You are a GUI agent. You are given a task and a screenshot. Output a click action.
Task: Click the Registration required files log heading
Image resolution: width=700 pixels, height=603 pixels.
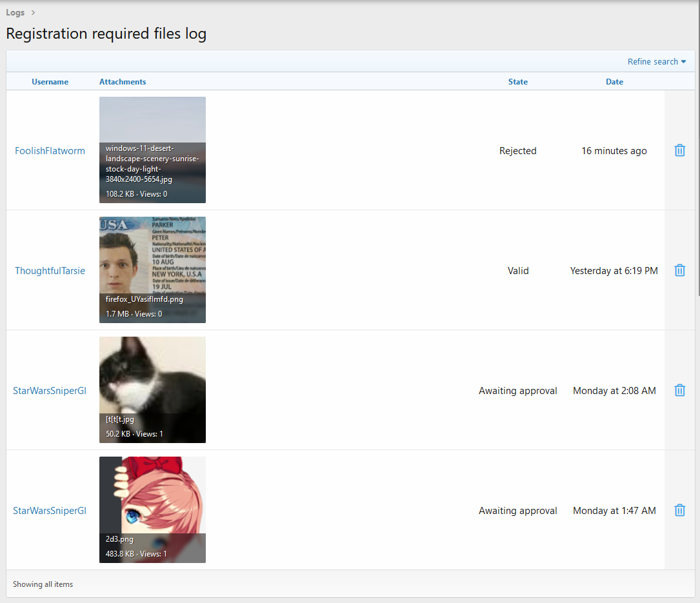click(x=106, y=34)
